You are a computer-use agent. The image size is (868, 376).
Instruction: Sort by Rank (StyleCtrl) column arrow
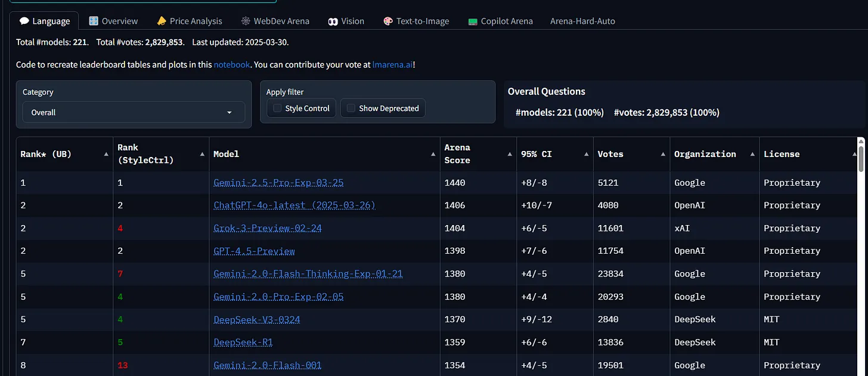(202, 154)
